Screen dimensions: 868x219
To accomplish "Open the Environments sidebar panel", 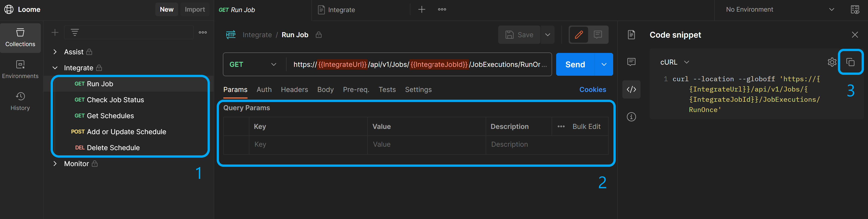I will (20, 69).
